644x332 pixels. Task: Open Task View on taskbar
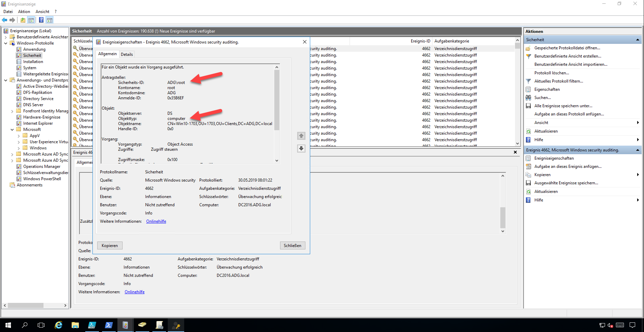click(x=41, y=325)
